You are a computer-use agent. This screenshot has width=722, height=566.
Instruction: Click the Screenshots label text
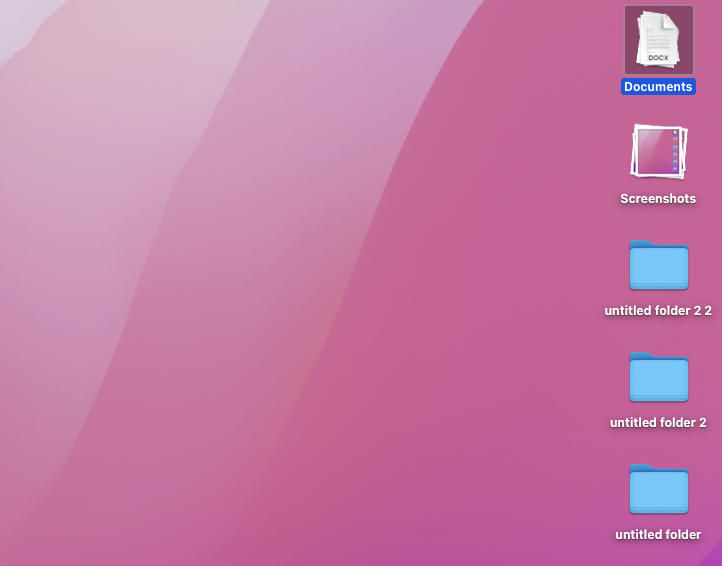pos(658,198)
